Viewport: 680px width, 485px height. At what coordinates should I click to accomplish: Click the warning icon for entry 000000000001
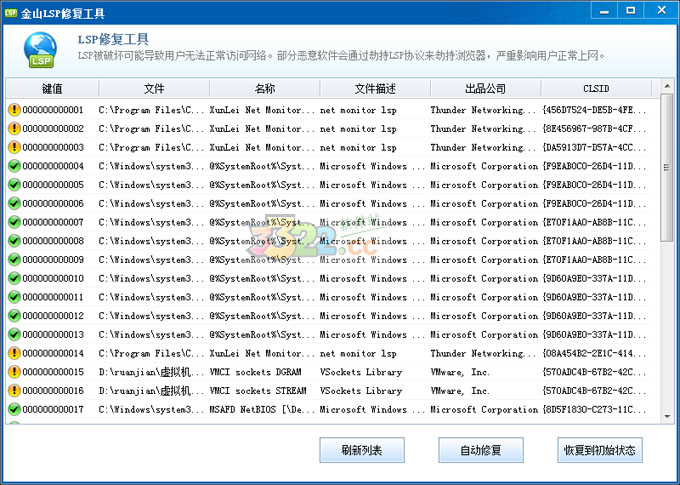14,110
